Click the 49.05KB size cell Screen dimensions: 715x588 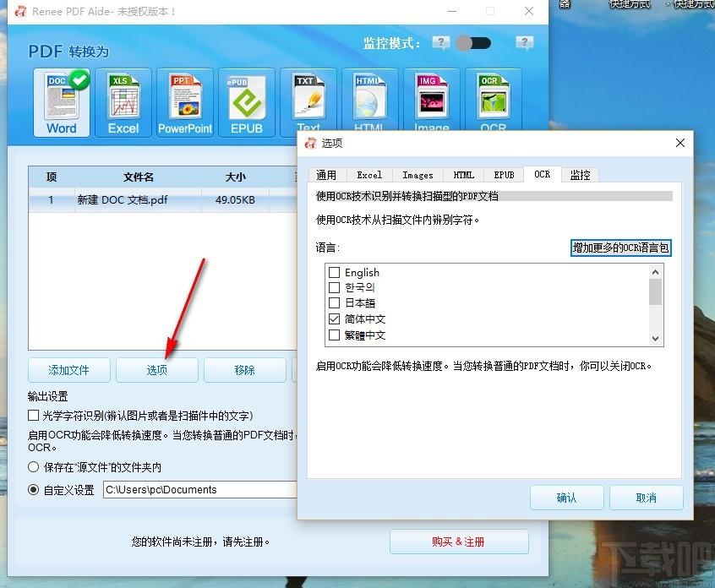tap(235, 199)
